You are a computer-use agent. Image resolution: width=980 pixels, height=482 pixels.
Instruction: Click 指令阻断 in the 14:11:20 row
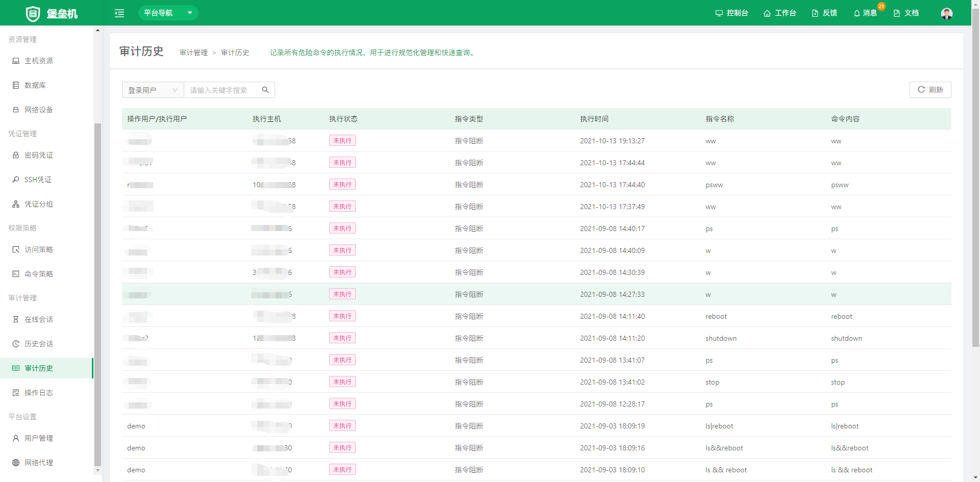pyautogui.click(x=469, y=338)
